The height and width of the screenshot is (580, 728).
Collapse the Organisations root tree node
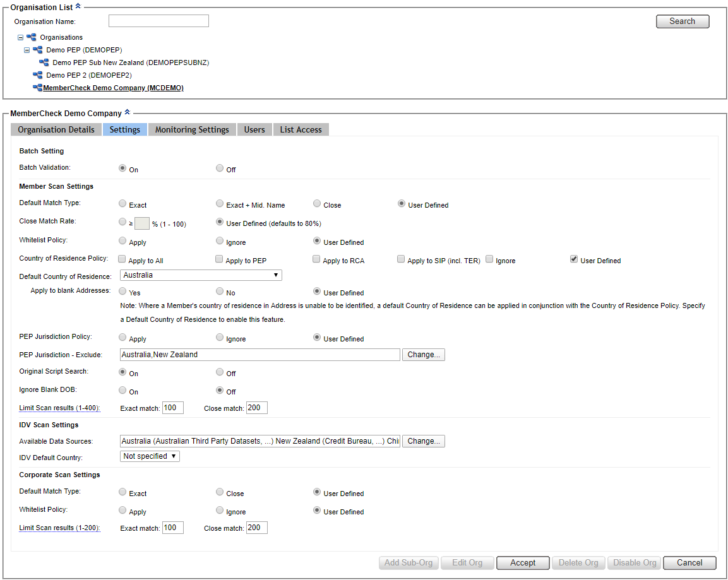pos(20,38)
